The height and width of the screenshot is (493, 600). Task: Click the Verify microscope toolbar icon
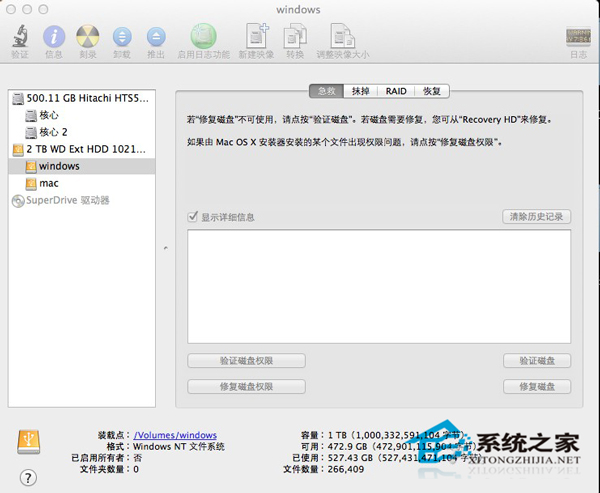[20, 36]
